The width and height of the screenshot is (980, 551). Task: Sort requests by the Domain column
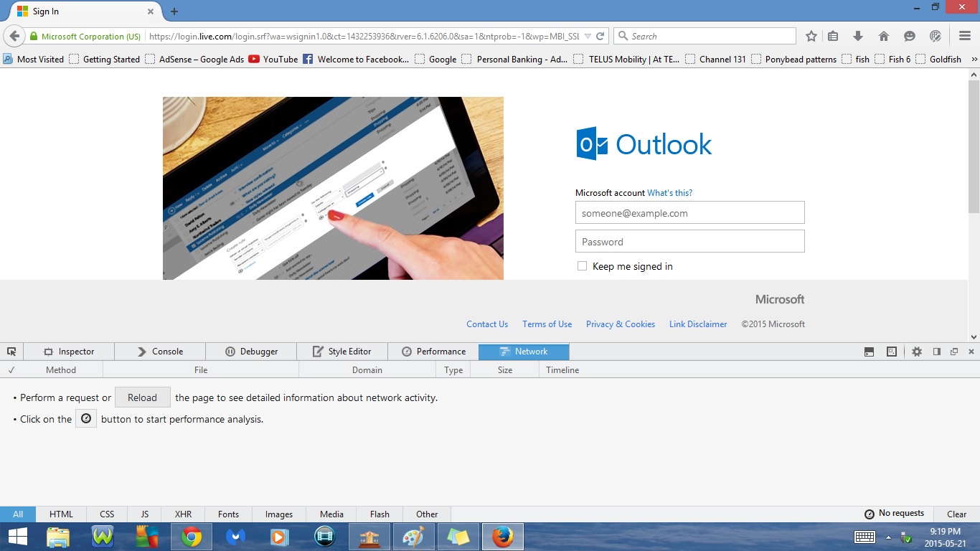pyautogui.click(x=367, y=370)
